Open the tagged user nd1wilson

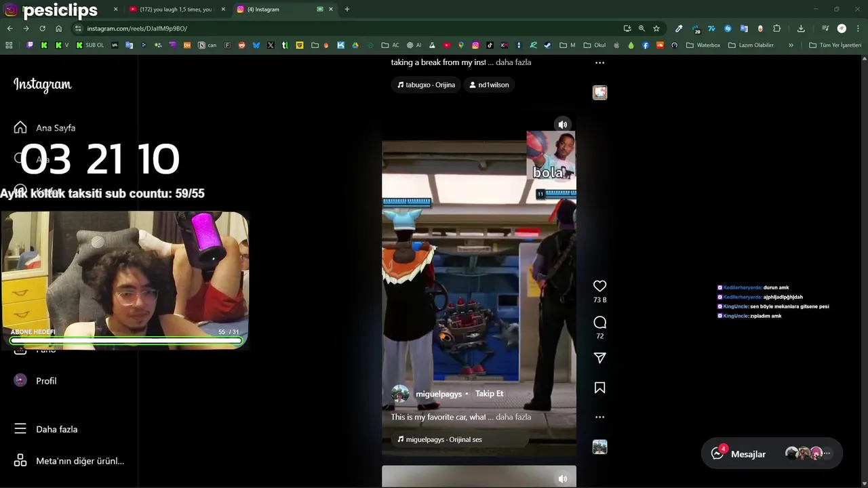(x=488, y=85)
